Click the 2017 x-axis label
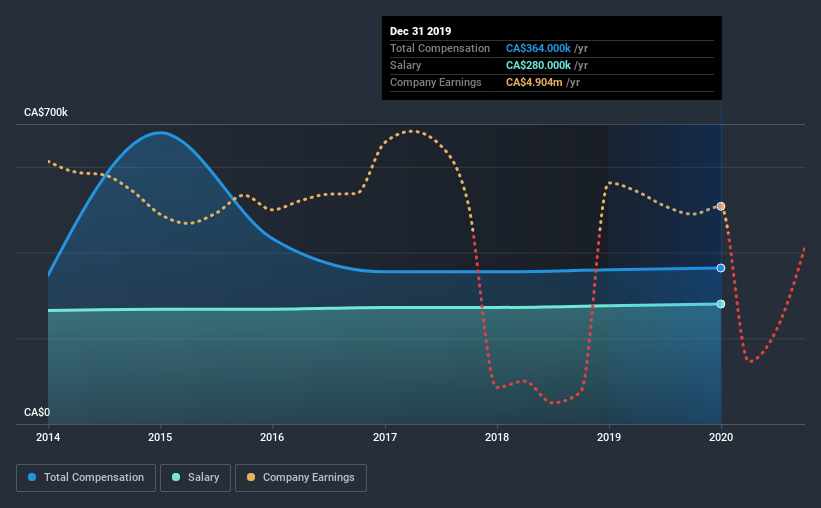The height and width of the screenshot is (508, 821). pos(384,437)
